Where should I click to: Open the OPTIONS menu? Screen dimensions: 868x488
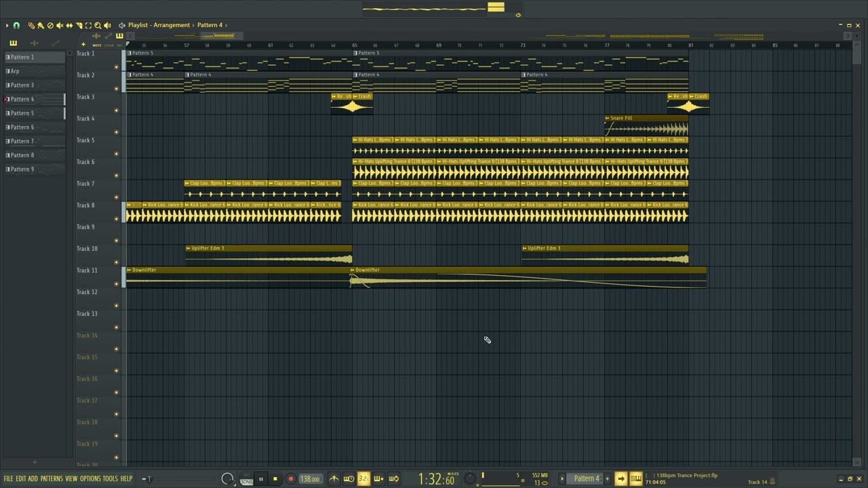(90, 479)
